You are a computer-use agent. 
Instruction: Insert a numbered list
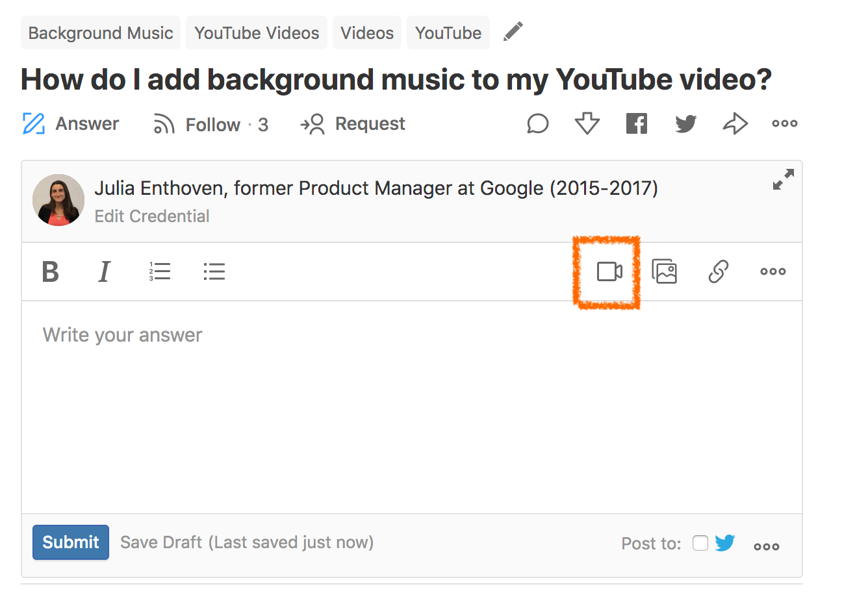click(159, 271)
